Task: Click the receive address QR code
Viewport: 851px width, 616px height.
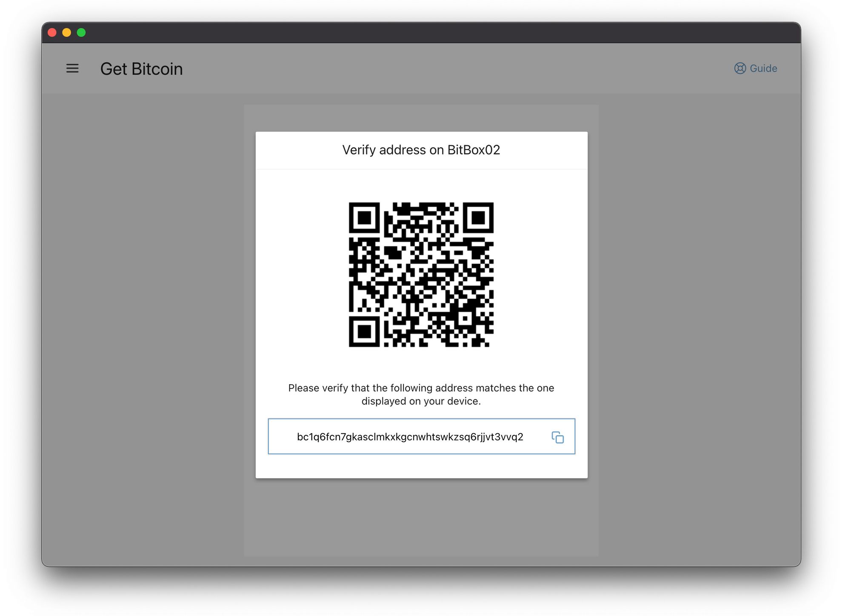Action: coord(421,274)
